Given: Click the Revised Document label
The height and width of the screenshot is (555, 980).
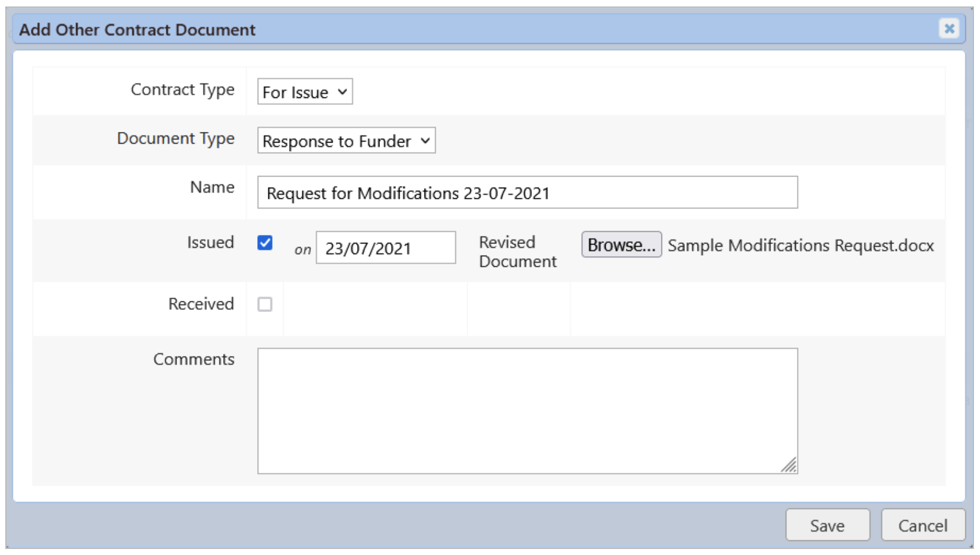Looking at the screenshot, I should [x=517, y=252].
